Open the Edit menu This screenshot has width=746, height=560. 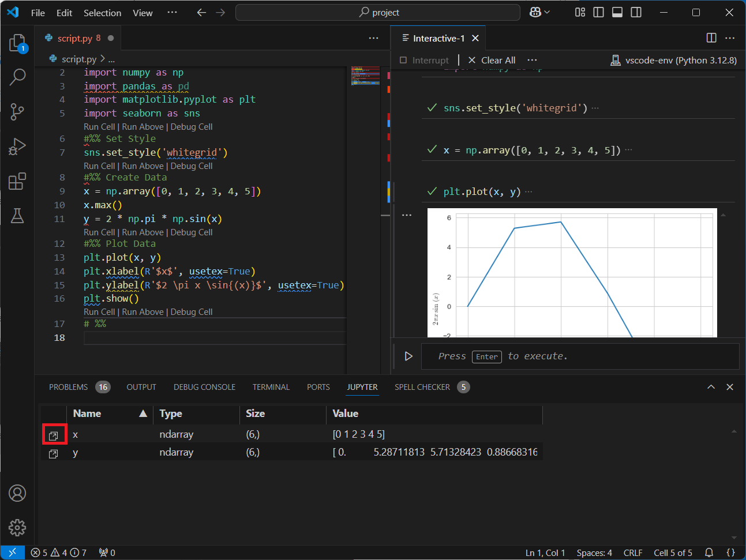click(64, 13)
